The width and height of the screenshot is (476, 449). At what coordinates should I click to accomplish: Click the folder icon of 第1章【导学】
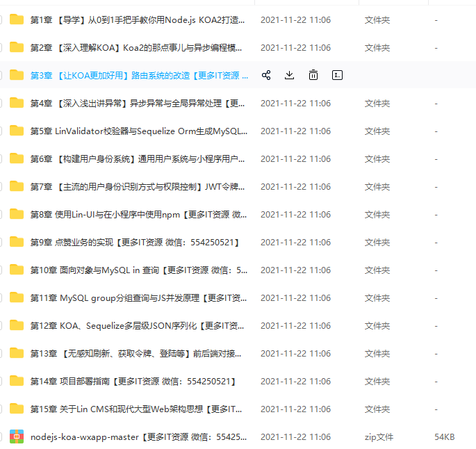click(x=17, y=19)
